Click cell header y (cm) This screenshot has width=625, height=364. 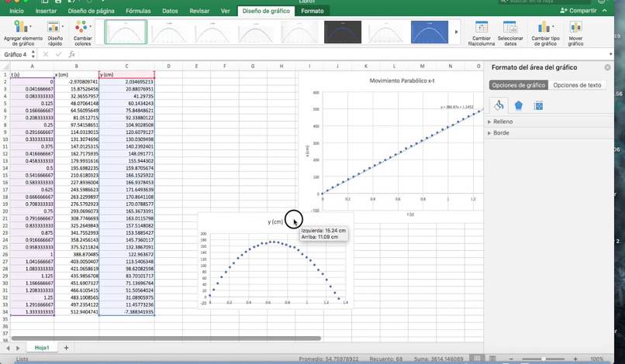click(126, 74)
